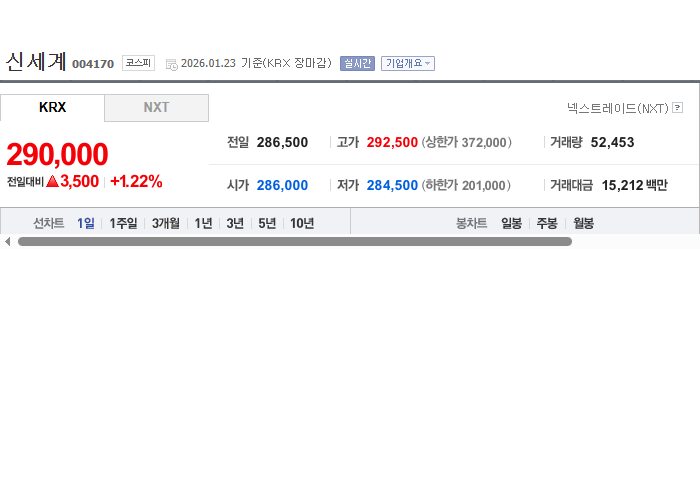This screenshot has width=700, height=490.
Task: Open the 넥스트레이드(NXT) help question icon
Action: tap(677, 108)
